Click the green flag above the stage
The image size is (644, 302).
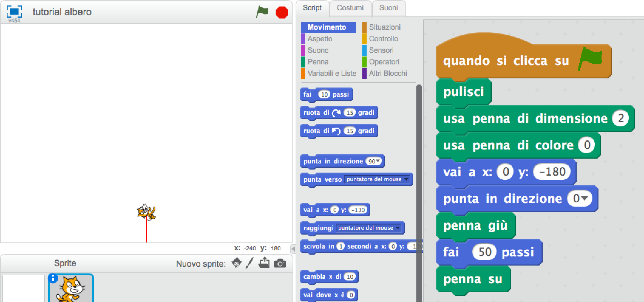[262, 12]
